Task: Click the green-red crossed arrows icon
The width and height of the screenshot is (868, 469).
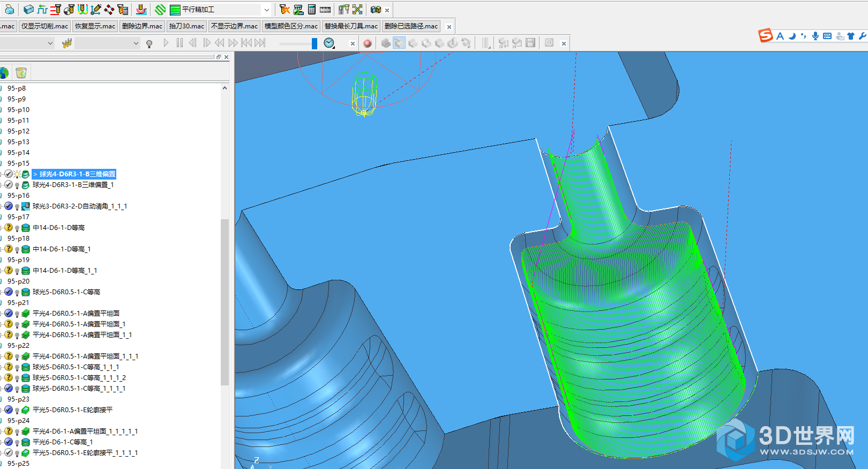Action: (x=357, y=10)
